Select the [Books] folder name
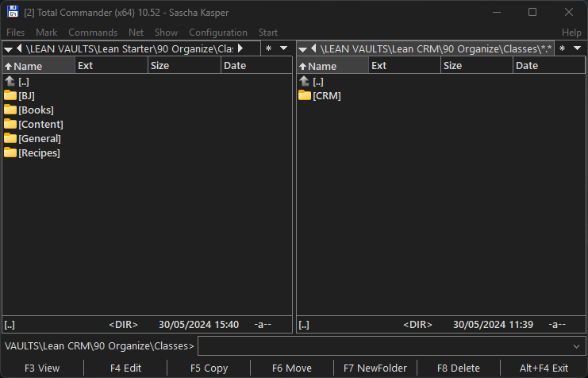588x378 pixels. (x=36, y=110)
